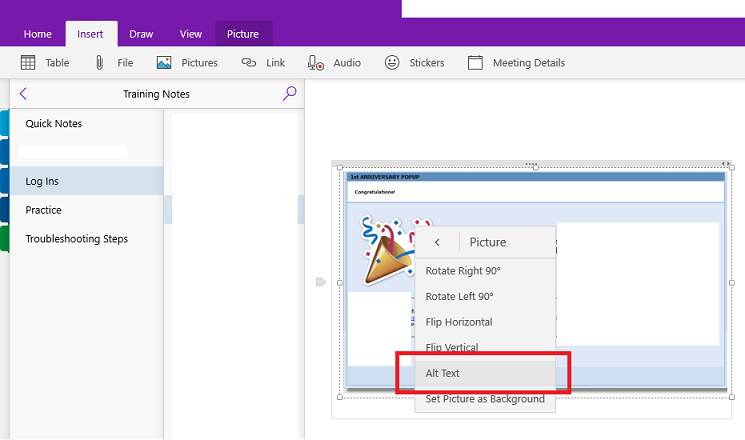Choose the Link label in the ribbon
The height and width of the screenshot is (440, 745).
pos(276,63)
